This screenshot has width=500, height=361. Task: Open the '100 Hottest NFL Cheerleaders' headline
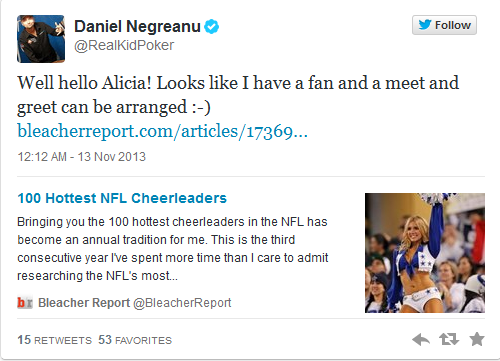tap(122, 198)
